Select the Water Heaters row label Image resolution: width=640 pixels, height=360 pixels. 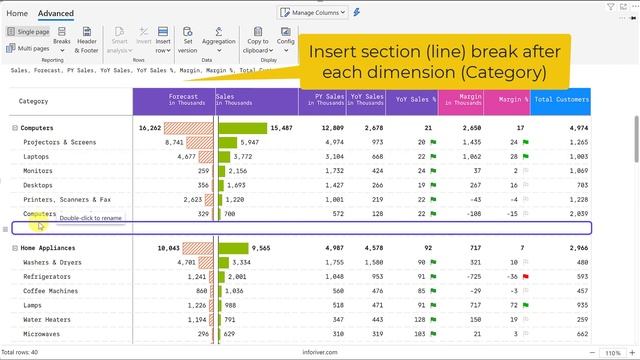[x=47, y=319]
